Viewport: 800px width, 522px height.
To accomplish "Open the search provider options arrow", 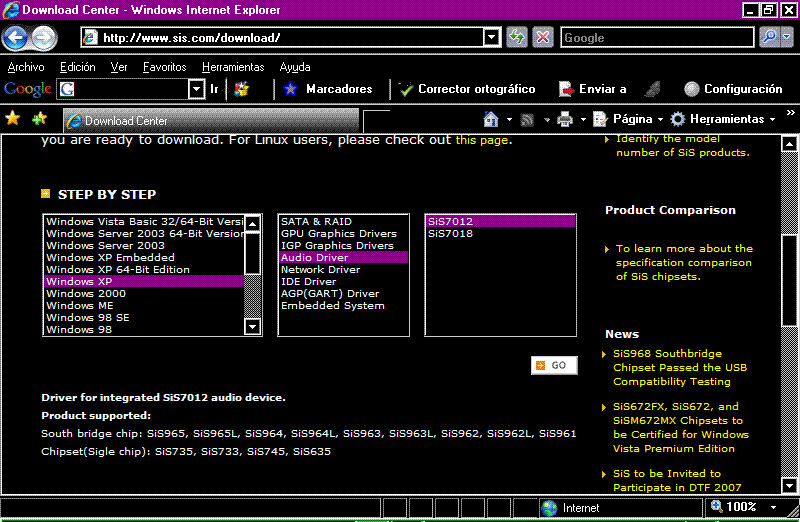I will (x=787, y=37).
